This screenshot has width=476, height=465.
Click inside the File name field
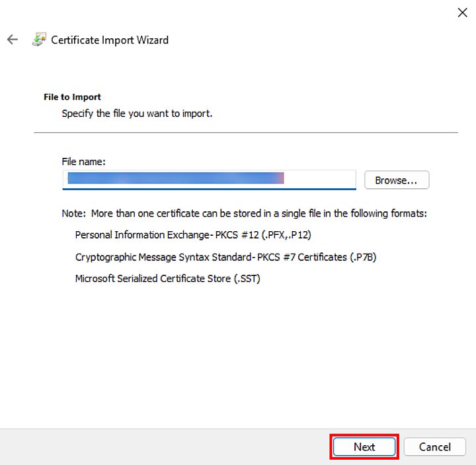pos(209,180)
